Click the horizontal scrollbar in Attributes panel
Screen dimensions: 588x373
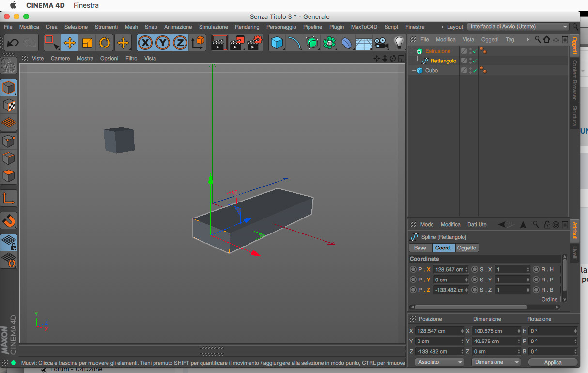coord(471,307)
